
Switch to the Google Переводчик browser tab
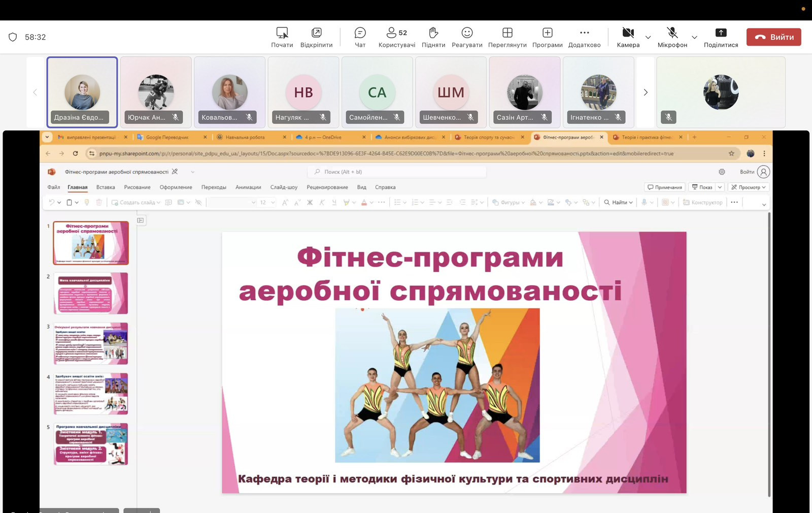[167, 137]
